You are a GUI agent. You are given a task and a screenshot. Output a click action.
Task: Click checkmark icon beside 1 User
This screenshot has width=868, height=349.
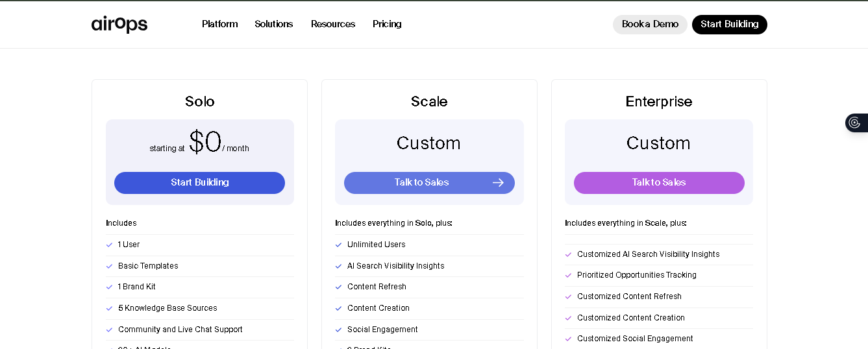pos(109,245)
